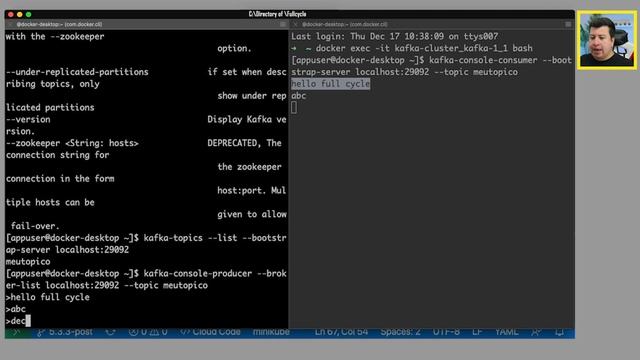
Task: Click the yellow minimize window button
Action: pyautogui.click(x=20, y=14)
